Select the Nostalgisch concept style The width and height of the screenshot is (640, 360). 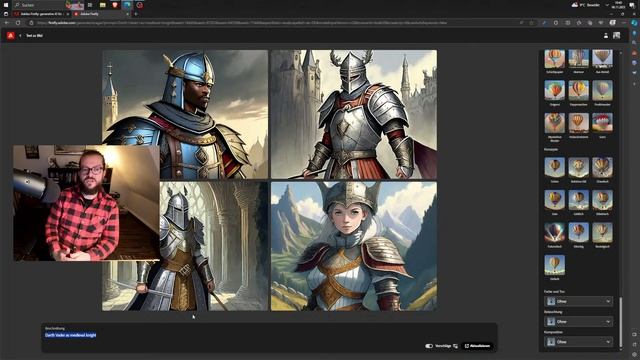click(602, 233)
